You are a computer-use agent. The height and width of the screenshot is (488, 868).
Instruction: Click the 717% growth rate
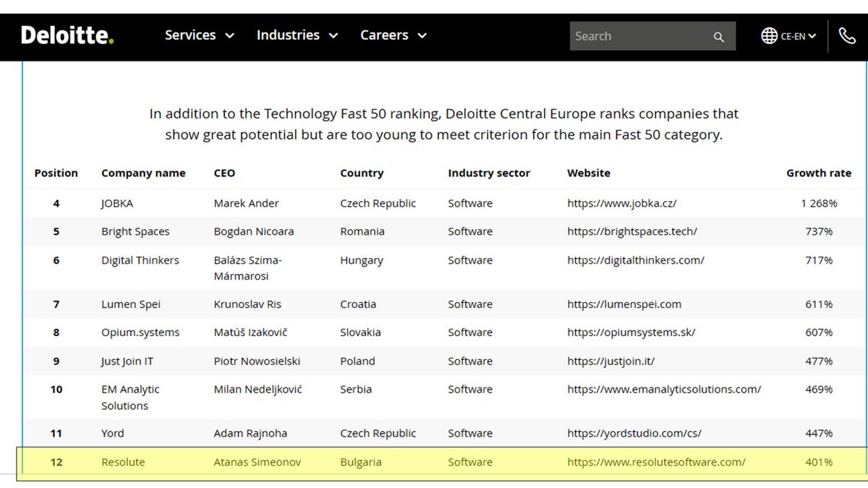[x=819, y=260]
